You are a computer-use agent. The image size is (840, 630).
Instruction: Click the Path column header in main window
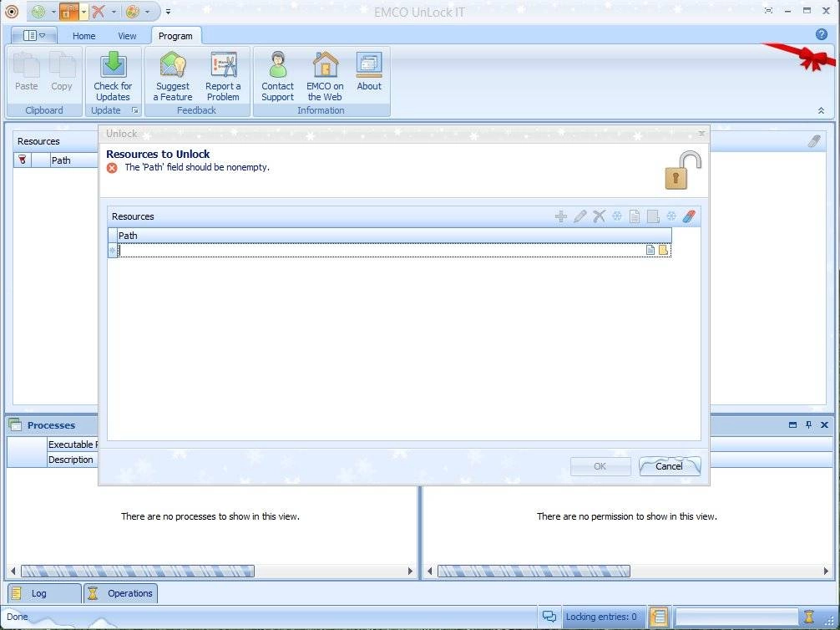tap(74, 160)
